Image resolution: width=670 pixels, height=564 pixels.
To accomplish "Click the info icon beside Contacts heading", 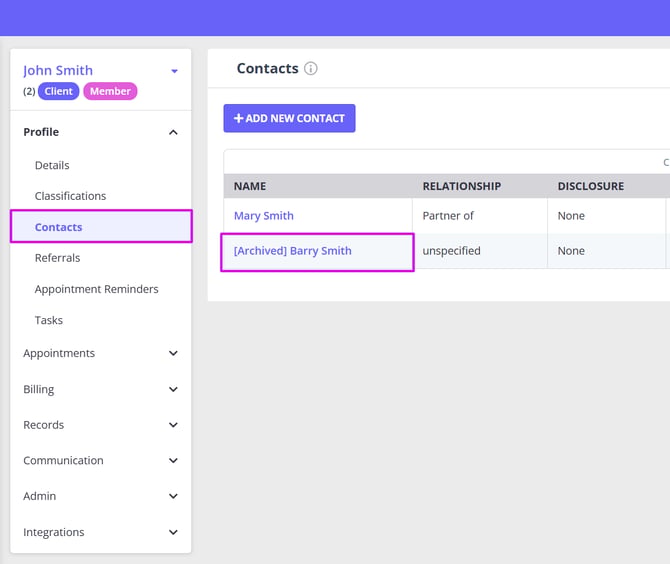I will tap(311, 69).
